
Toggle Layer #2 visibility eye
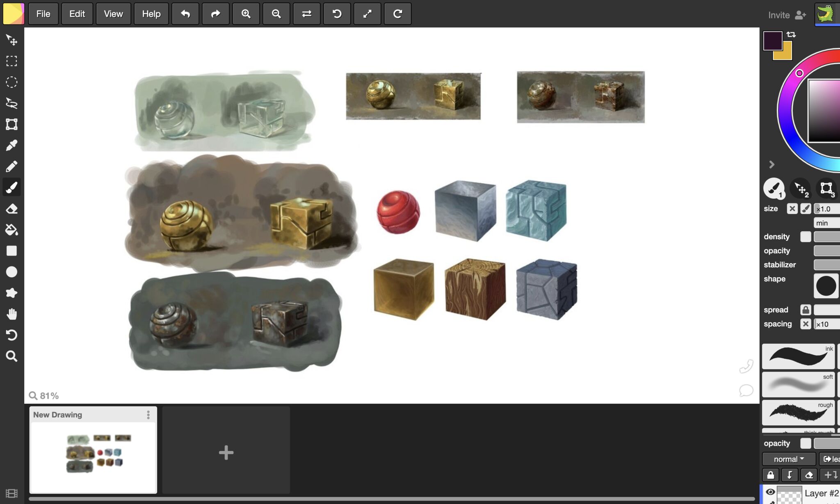click(770, 492)
